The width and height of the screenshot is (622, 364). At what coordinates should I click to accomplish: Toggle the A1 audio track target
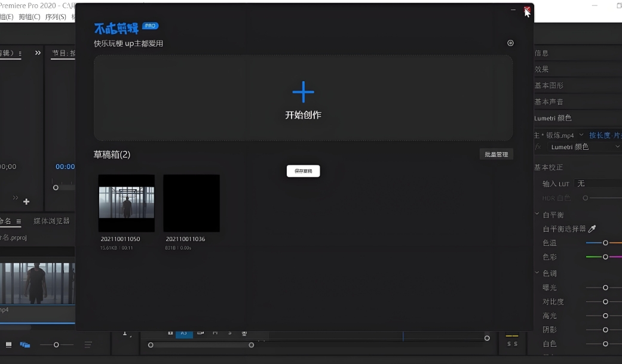pyautogui.click(x=184, y=333)
